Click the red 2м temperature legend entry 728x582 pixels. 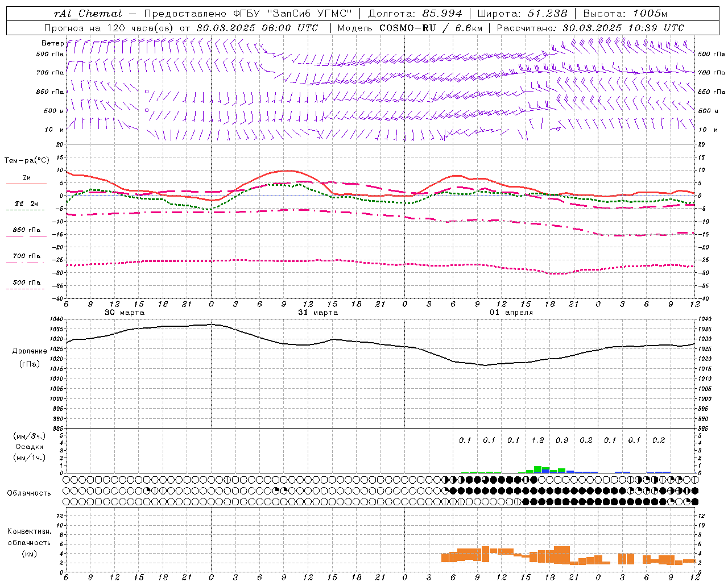(x=27, y=180)
